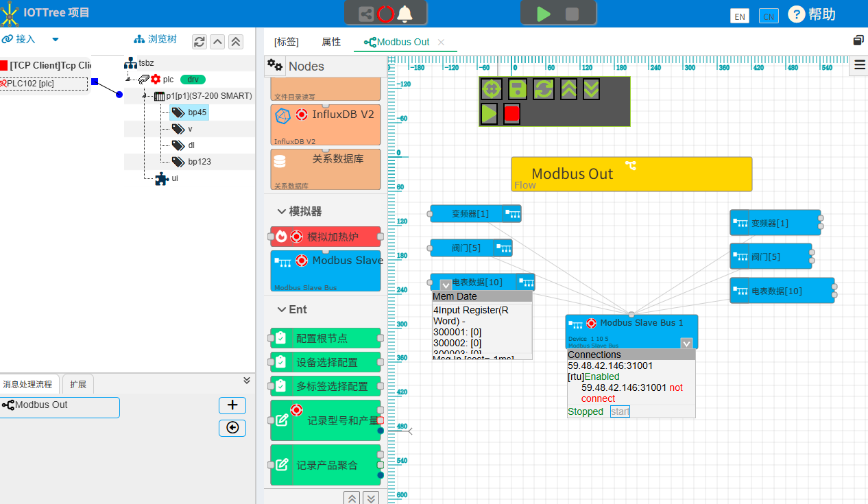The image size is (868, 504).
Task: Click the drv badge beside plc
Action: point(193,80)
